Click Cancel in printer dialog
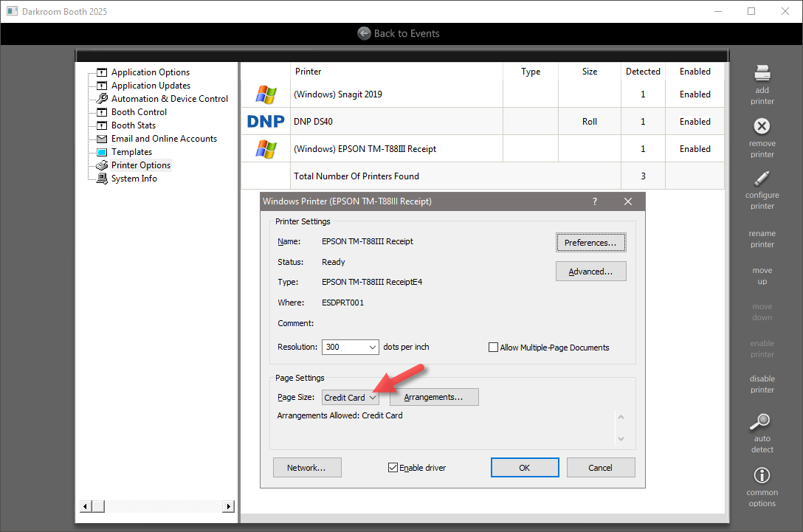Screen dimensions: 803x532 click(x=600, y=468)
